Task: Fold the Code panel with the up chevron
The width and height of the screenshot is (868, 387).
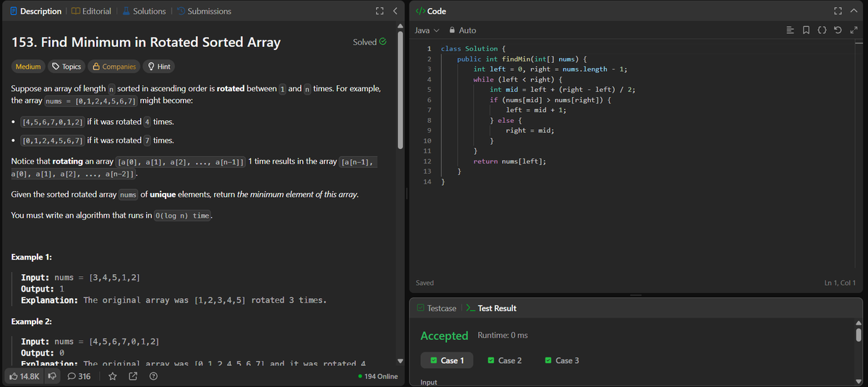Action: [x=854, y=11]
